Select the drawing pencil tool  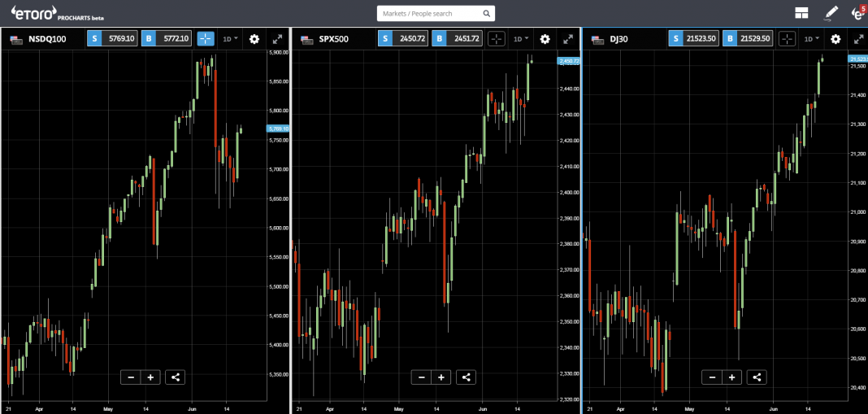[831, 13]
